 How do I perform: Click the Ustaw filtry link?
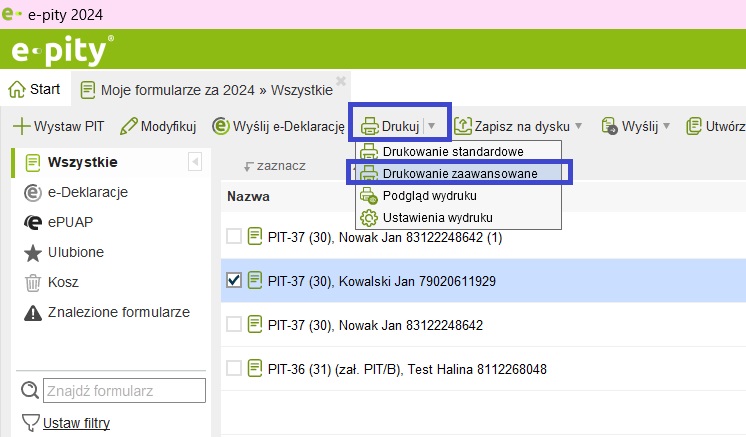(76, 423)
